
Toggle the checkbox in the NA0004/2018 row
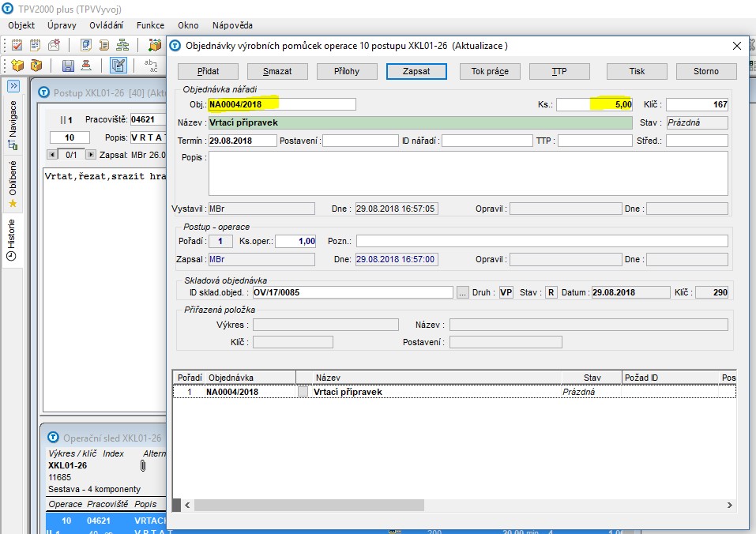[x=303, y=391]
